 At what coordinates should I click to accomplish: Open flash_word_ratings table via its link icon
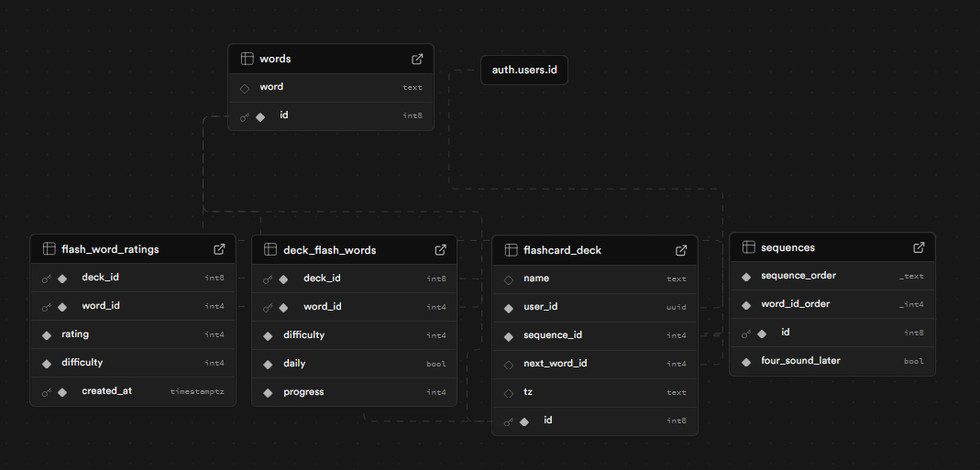pyautogui.click(x=219, y=248)
